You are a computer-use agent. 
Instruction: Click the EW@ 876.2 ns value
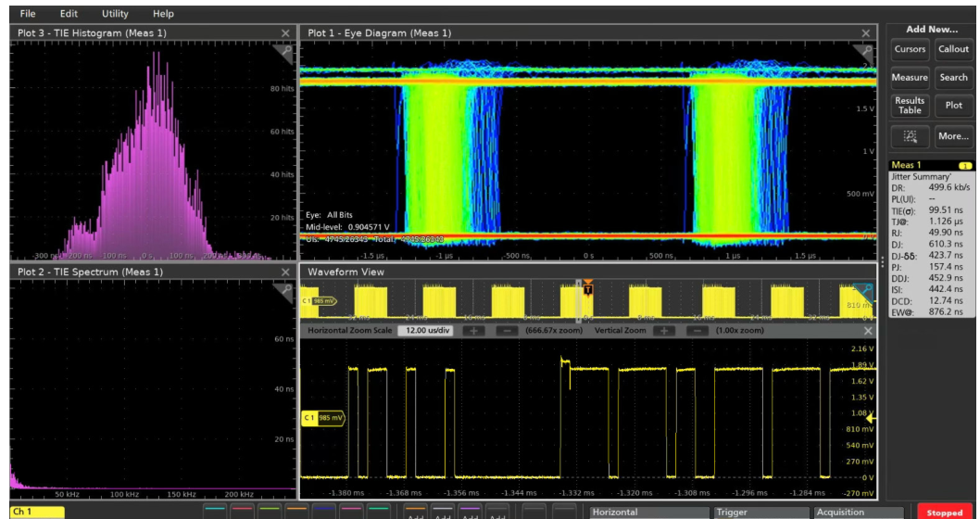[947, 311]
